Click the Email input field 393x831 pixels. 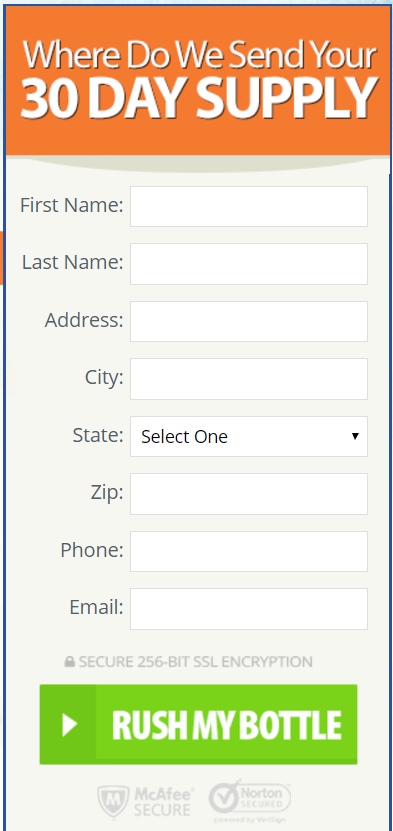[x=249, y=609]
